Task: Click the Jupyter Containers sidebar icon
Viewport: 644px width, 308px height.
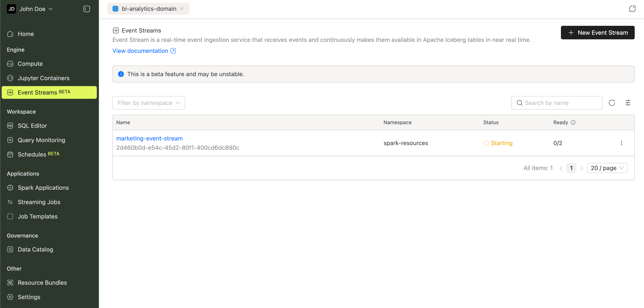Action: (x=10, y=78)
